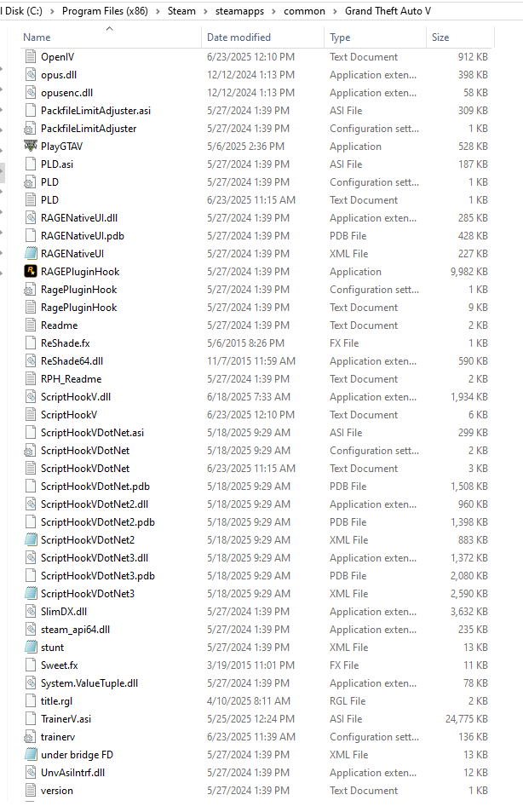The width and height of the screenshot is (523, 812).
Task: Expand the chevron before Program Files (x86)
Action: coord(52,11)
